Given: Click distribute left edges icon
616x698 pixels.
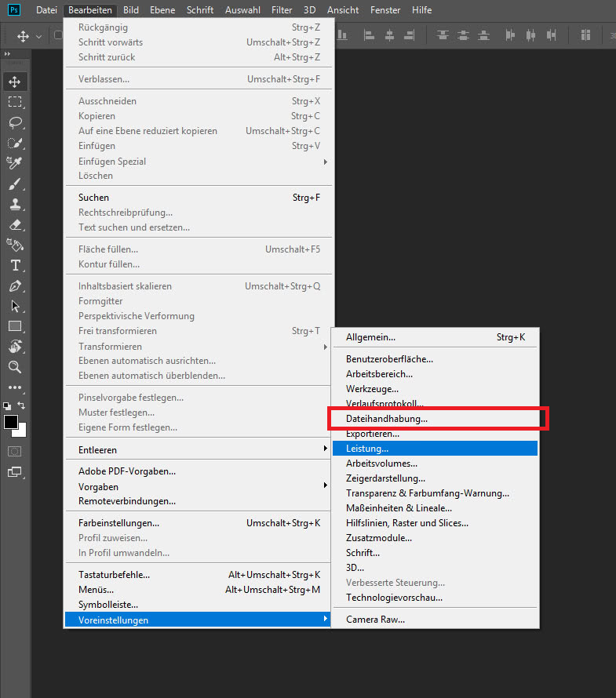Looking at the screenshot, I should click(x=510, y=35).
